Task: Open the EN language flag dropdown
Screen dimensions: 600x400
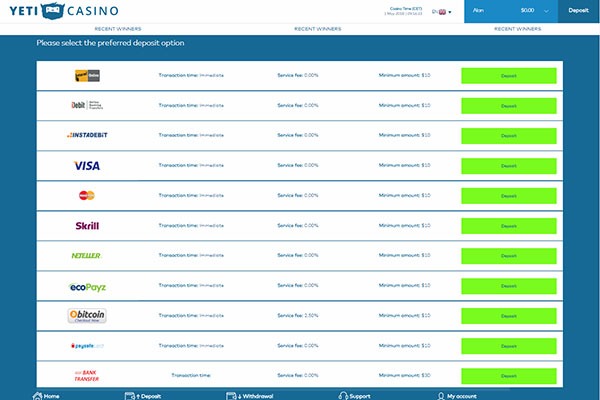Action: coord(442,12)
